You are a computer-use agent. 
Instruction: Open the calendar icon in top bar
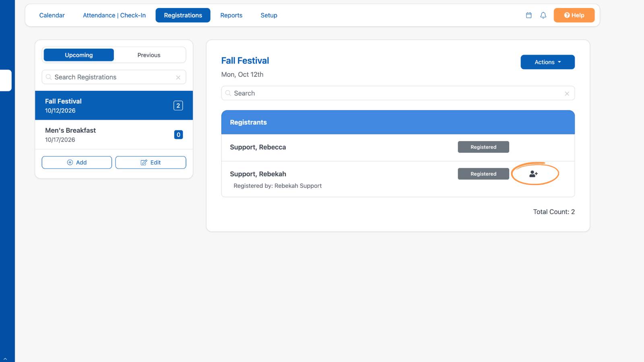[529, 15]
